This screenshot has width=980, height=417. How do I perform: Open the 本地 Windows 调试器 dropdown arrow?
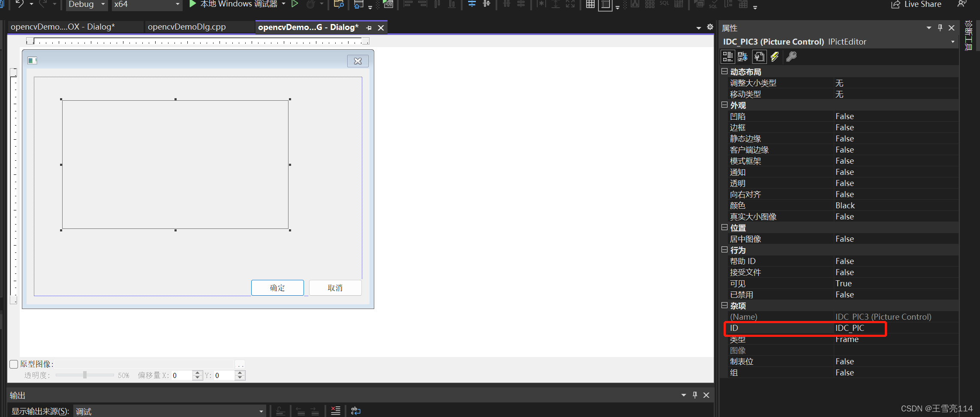point(284,4)
